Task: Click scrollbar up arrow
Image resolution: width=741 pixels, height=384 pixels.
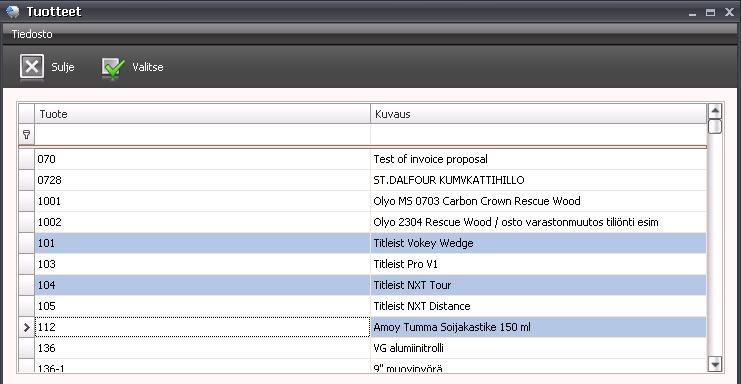Action: (715, 111)
